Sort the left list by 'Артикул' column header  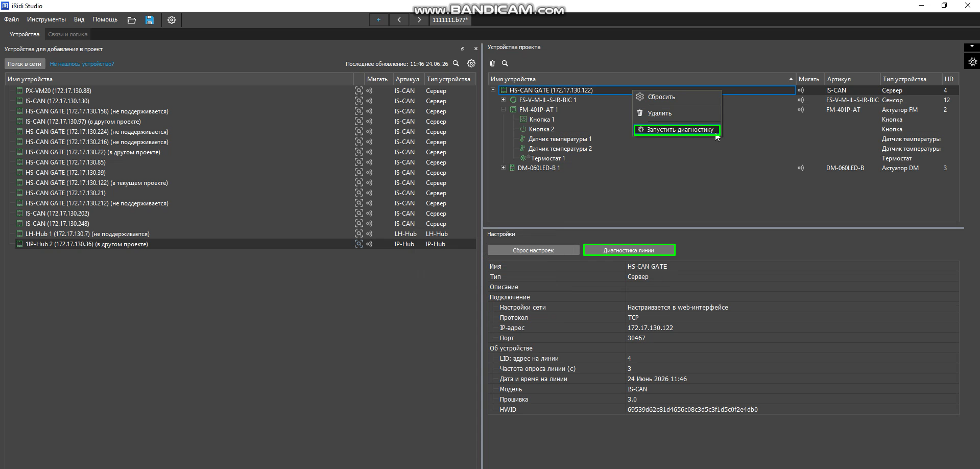tap(408, 79)
